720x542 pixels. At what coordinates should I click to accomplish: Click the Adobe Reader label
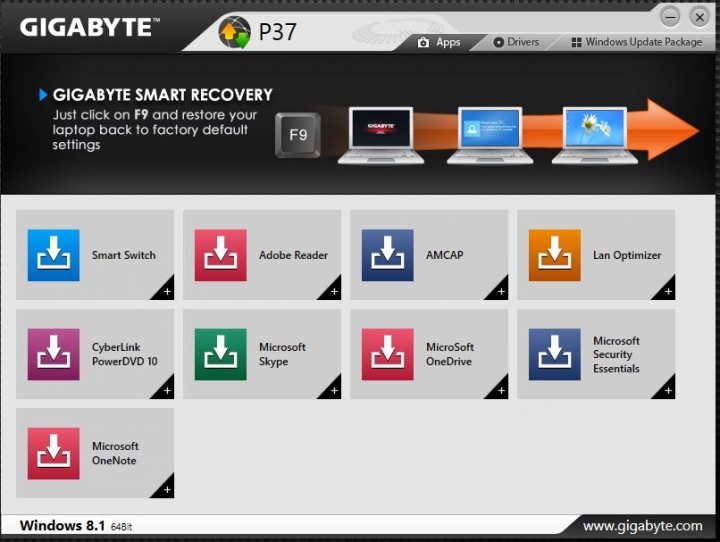click(293, 255)
